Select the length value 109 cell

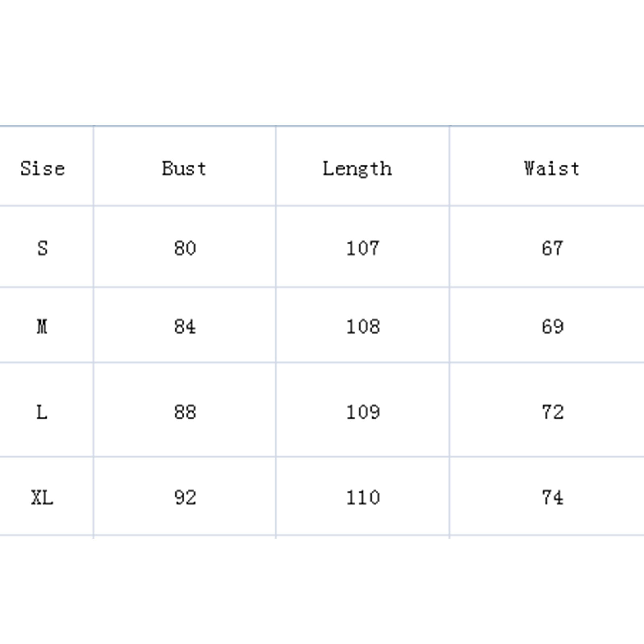363,412
